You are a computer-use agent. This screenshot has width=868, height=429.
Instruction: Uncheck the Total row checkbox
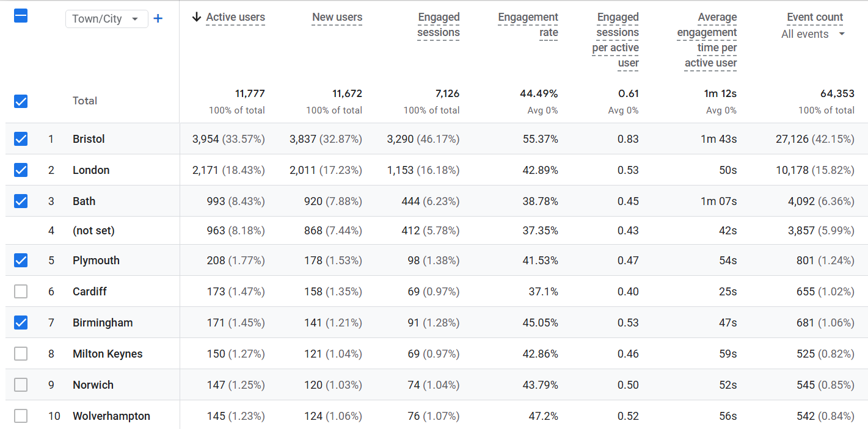(21, 101)
